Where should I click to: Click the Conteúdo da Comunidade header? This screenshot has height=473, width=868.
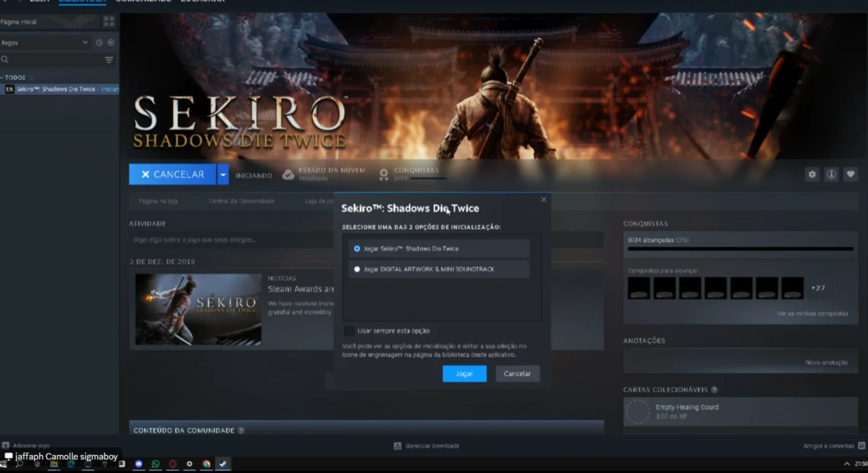pyautogui.click(x=184, y=430)
